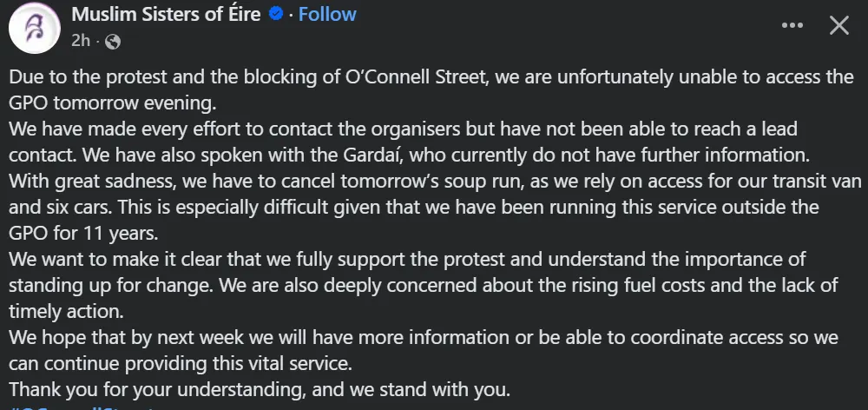Open the Muslim Sisters of Éire page name

(165, 15)
